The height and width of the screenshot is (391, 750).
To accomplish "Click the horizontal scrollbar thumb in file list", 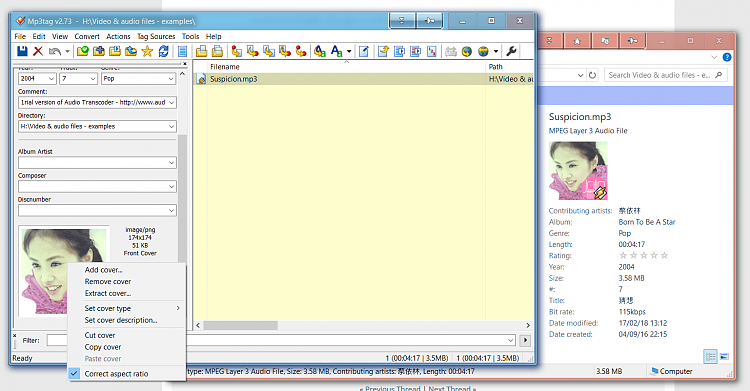I will pos(240,325).
